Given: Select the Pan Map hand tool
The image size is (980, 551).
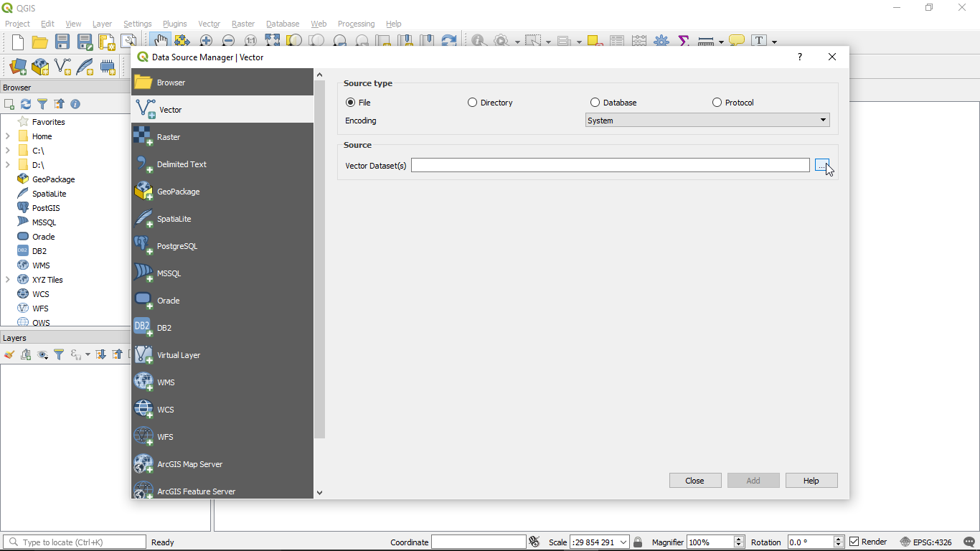Looking at the screenshot, I should [159, 41].
